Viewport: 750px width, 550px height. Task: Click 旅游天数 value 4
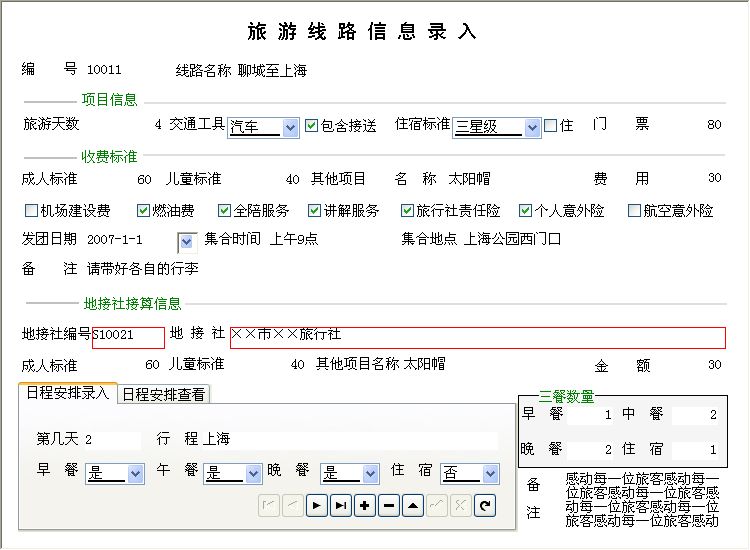pos(158,125)
